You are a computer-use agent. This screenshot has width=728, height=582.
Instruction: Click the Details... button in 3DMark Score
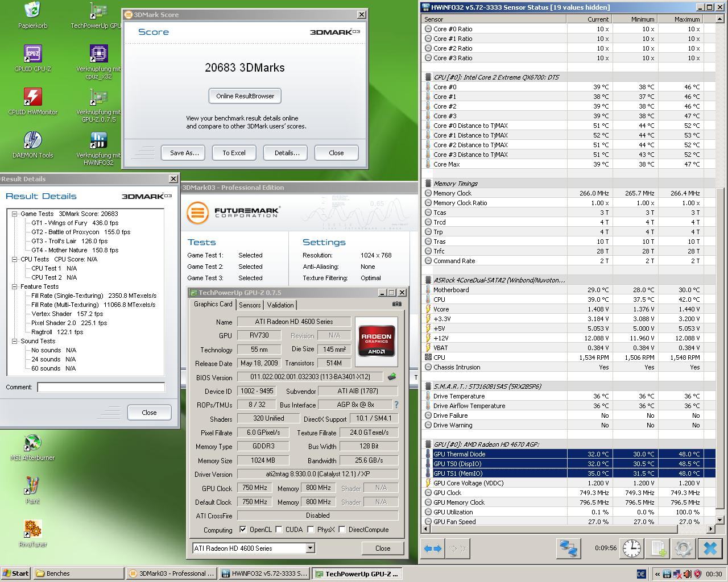[x=287, y=153]
